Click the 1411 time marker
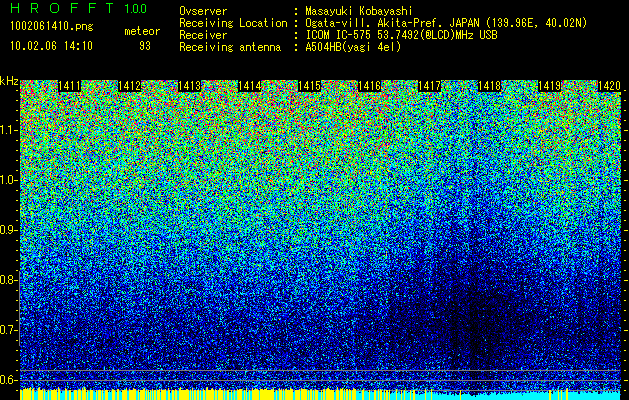 click(x=69, y=86)
